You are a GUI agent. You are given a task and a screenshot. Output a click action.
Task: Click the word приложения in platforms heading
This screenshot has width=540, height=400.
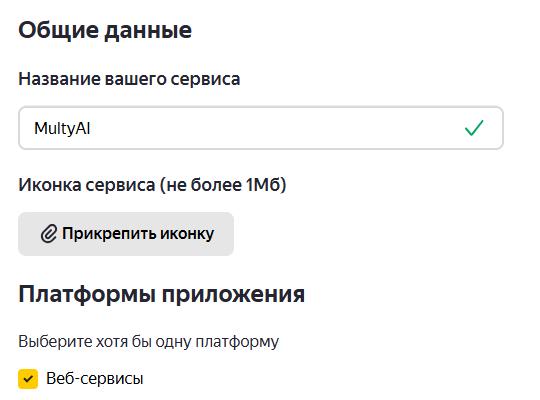click(233, 295)
